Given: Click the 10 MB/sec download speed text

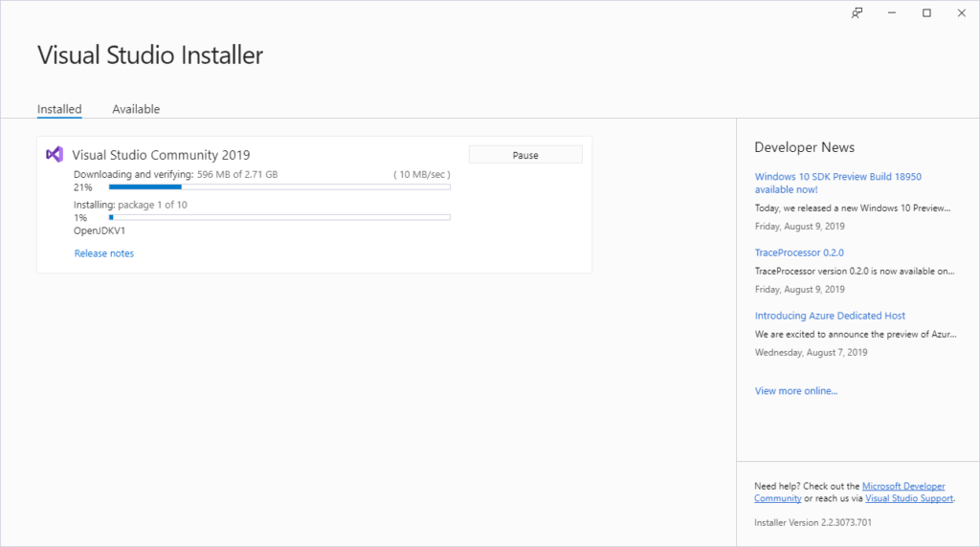Looking at the screenshot, I should click(x=422, y=174).
